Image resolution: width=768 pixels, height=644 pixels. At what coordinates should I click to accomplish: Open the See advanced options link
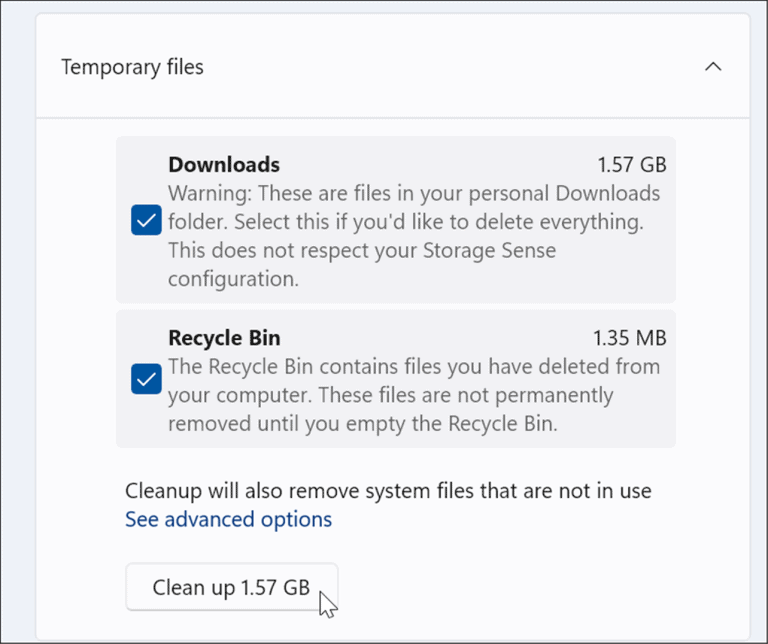(x=228, y=519)
